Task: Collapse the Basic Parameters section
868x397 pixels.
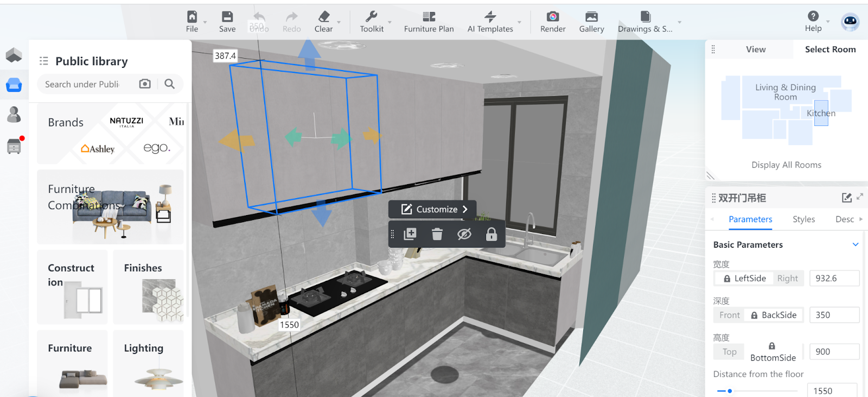Action: 856,244
